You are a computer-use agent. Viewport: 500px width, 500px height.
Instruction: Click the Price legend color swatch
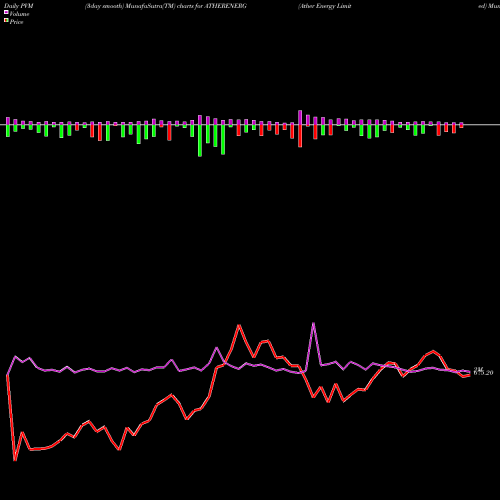click(6, 21)
